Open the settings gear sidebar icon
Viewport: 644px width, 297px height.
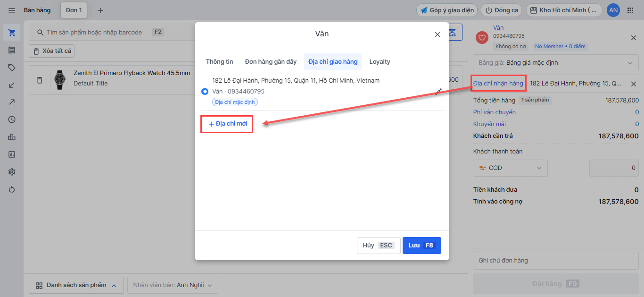[x=12, y=172]
